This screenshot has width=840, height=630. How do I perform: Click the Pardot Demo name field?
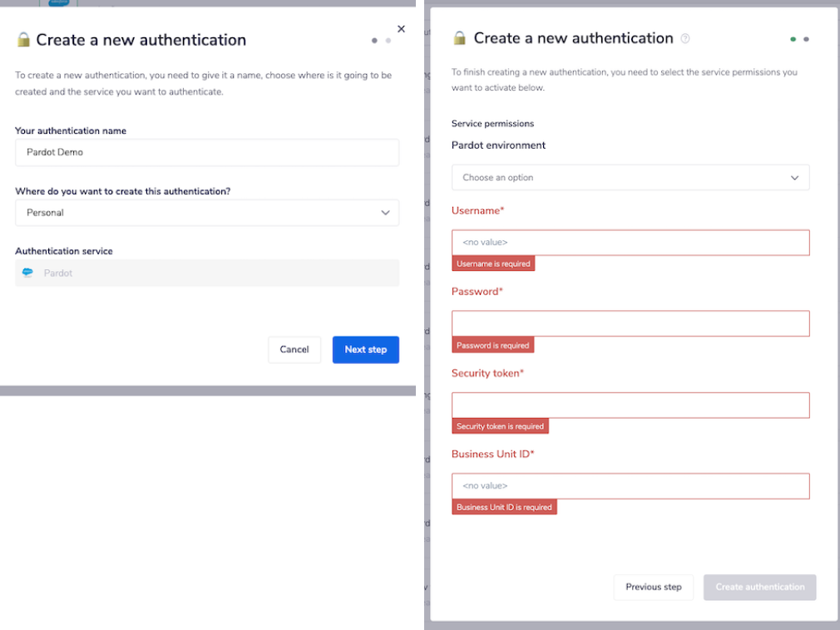(206, 152)
